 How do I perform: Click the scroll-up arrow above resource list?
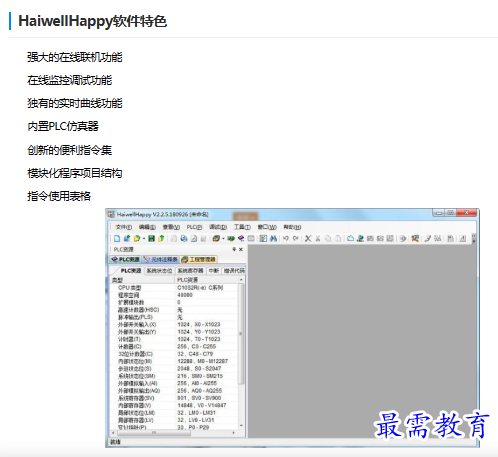241,280
